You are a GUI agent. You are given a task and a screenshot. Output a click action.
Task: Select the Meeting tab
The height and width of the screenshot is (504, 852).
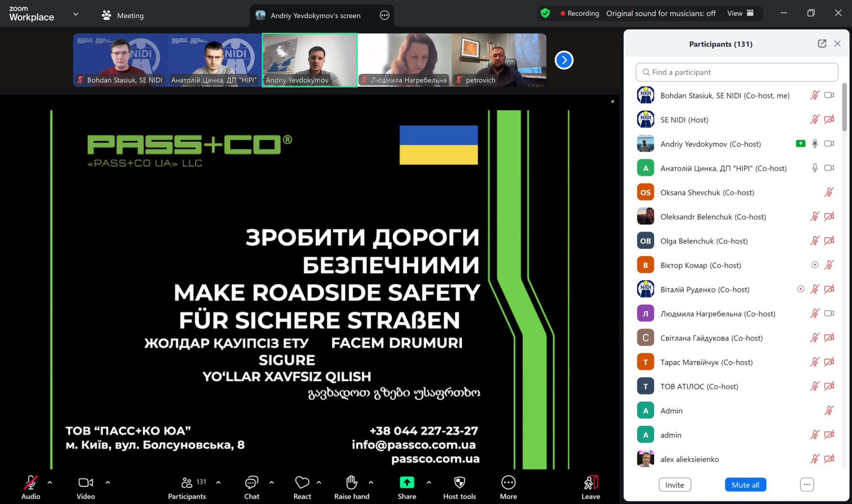123,15
